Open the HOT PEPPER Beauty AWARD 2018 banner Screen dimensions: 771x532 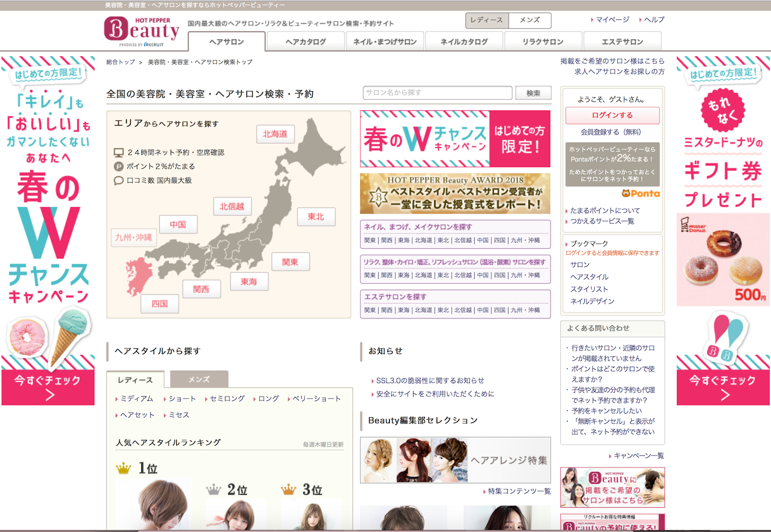[x=455, y=193]
